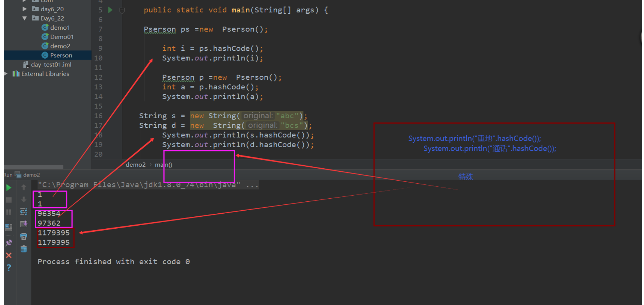Open day_test01.iml file
Viewport: 644px width, 305px height.
coord(51,64)
